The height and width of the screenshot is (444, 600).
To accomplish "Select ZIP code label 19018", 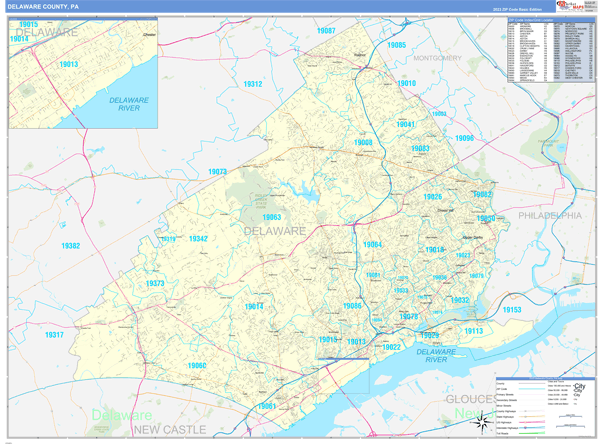I will pos(435,250).
